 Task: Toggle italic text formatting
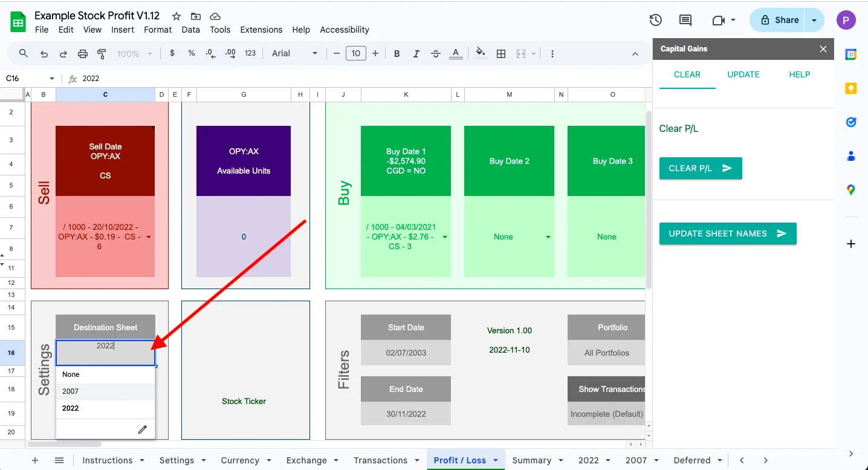click(416, 54)
